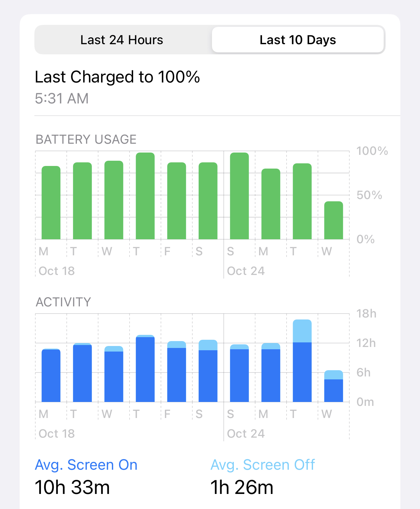Screen dimensions: 420x509
Task: Tap the Battery Usage bar for Friday Oct 22
Action: (x=177, y=201)
